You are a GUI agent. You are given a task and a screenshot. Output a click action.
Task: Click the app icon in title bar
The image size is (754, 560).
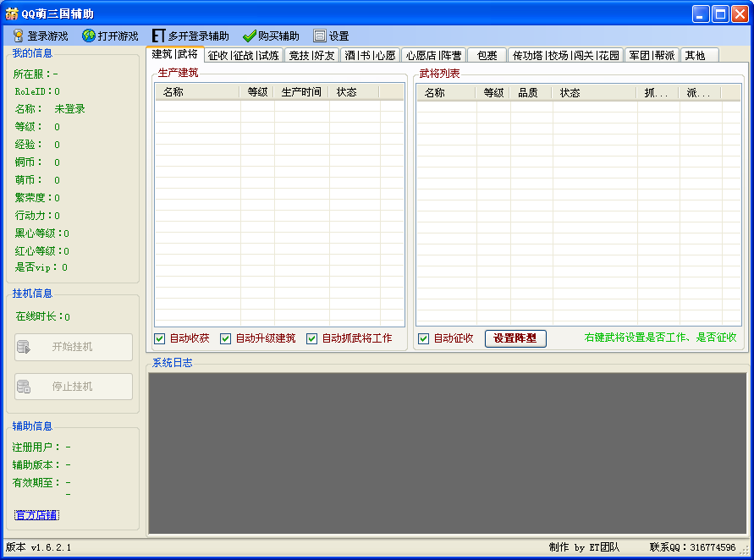(12, 14)
